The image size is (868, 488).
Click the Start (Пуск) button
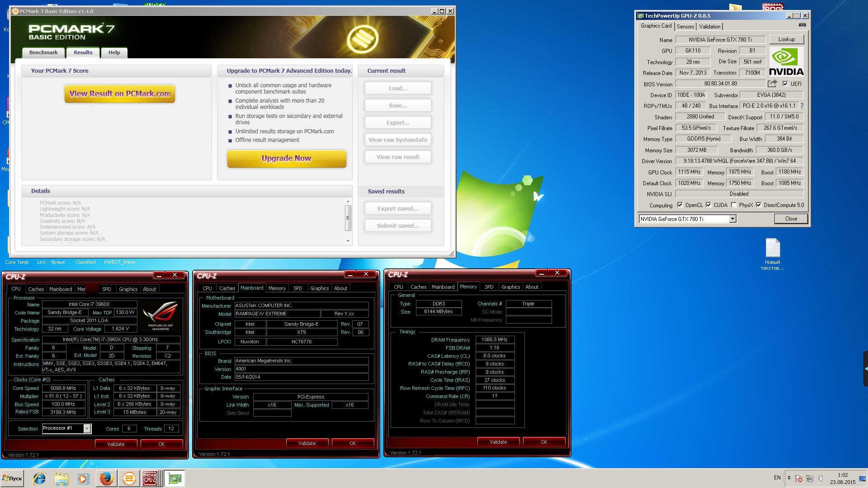tap(13, 479)
